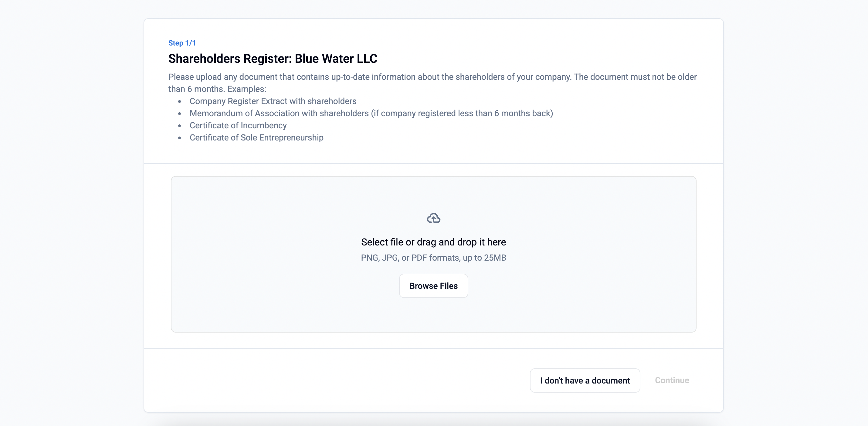868x426 pixels.
Task: Choose "I don't have a document"
Action: (585, 380)
